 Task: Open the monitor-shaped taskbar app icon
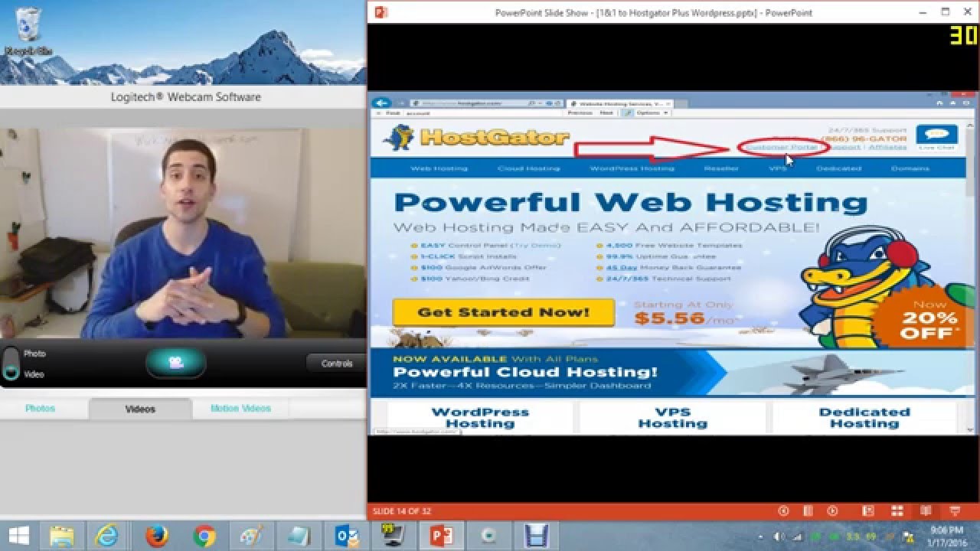tap(394, 536)
